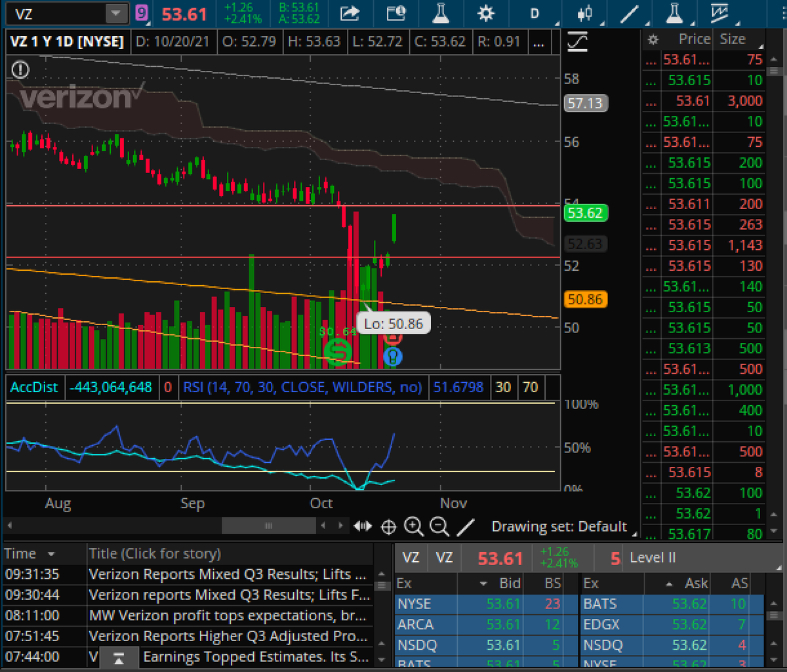This screenshot has height=672, width=787.
Task: Click the VZ 1 Y 1D [NYSE] chart title
Action: pos(67,42)
